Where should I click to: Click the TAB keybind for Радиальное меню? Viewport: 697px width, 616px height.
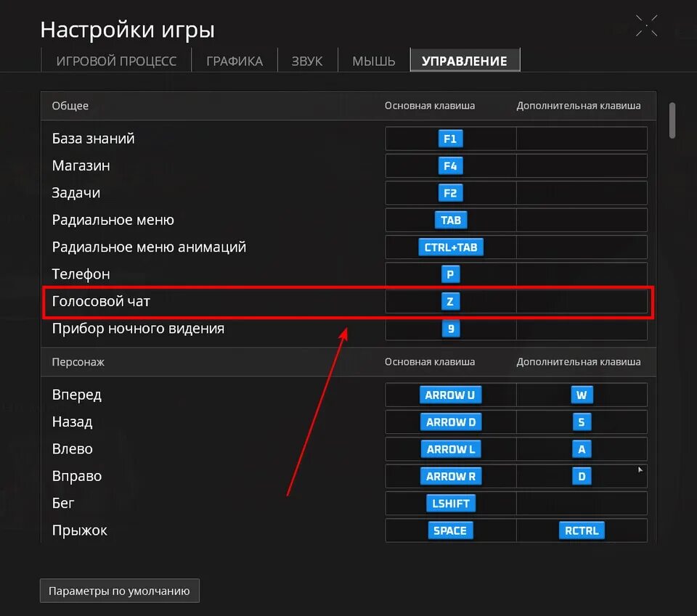point(450,219)
